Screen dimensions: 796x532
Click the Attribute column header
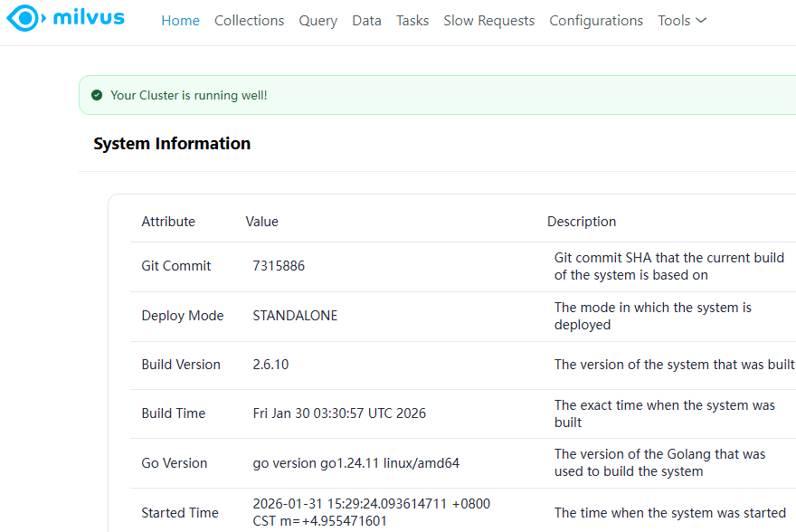(168, 222)
